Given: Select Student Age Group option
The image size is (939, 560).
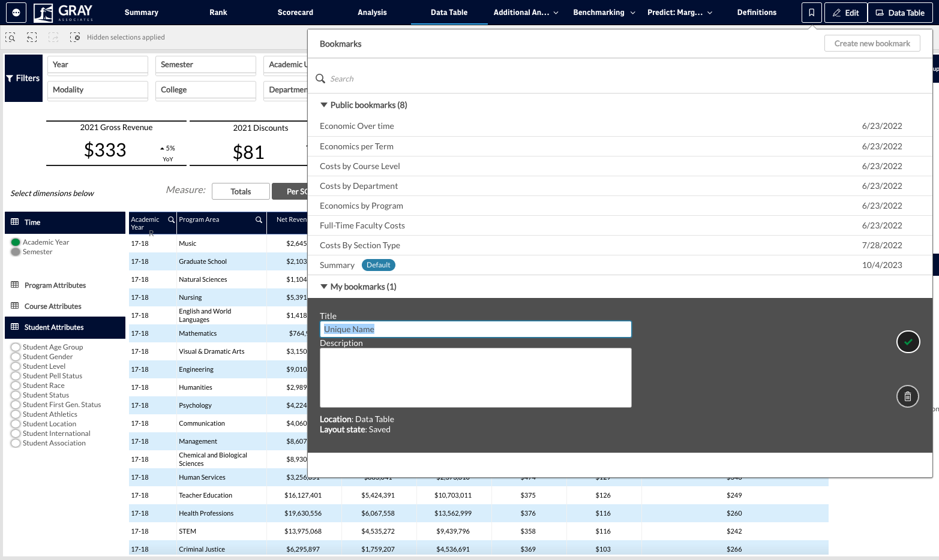Looking at the screenshot, I should coord(16,347).
